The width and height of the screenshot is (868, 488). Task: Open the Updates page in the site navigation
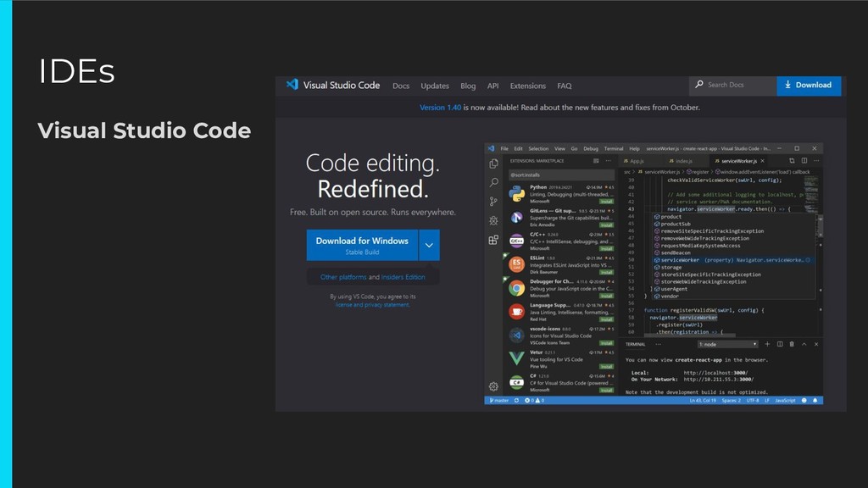(x=435, y=86)
